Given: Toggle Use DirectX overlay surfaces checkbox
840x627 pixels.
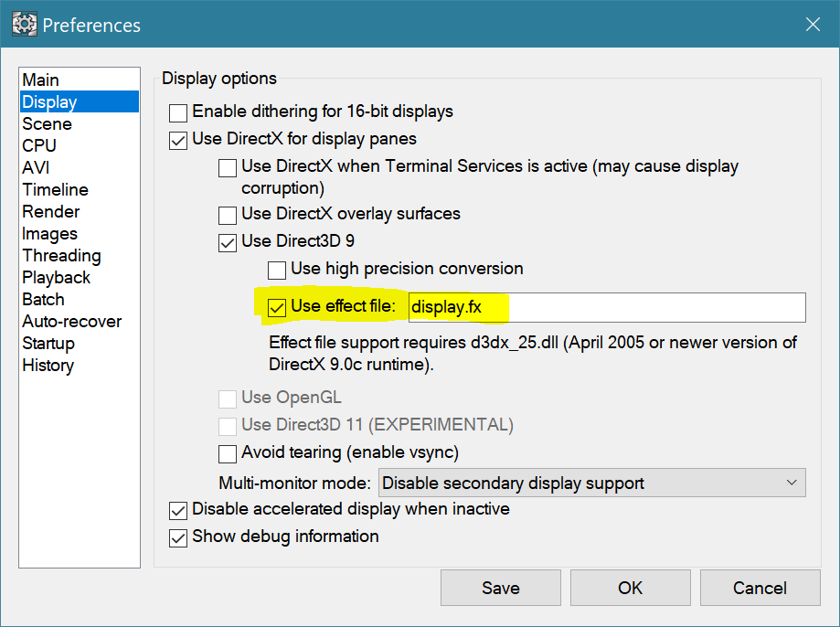Looking at the screenshot, I should coord(228,216).
